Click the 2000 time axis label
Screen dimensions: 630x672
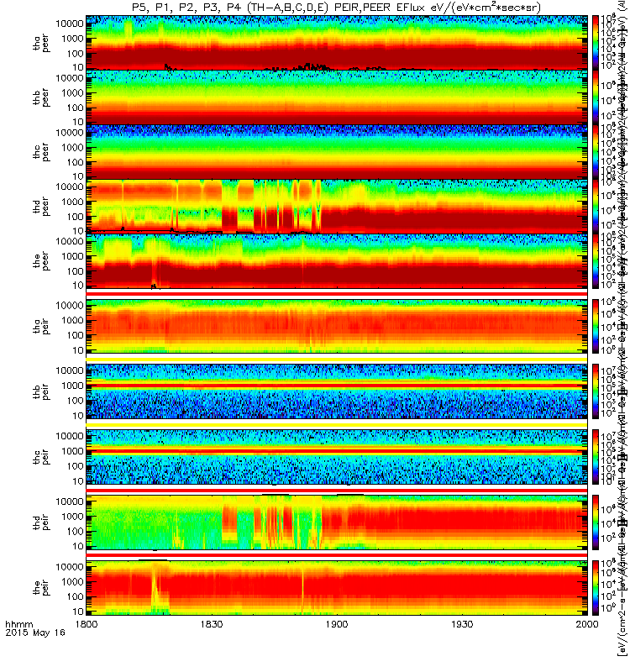tap(586, 624)
